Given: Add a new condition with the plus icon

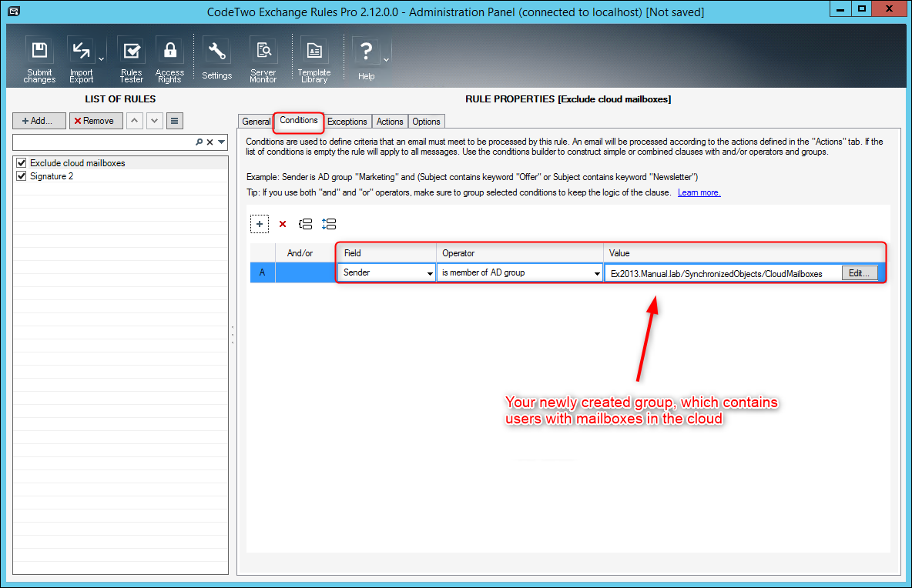Looking at the screenshot, I should [x=259, y=223].
